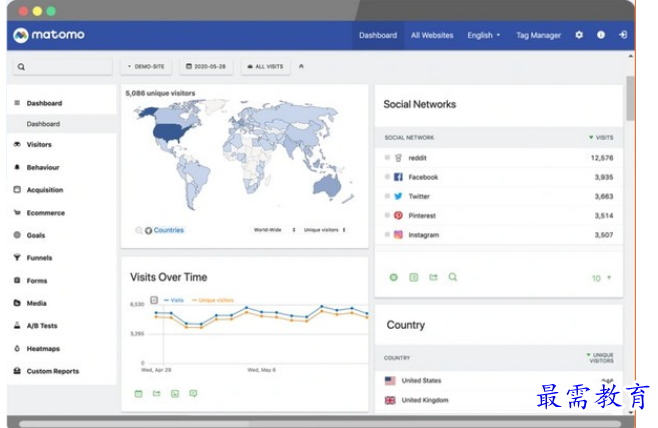Viewport: 658px width, 428px height.
Task: Expand the reddit row
Action: click(x=387, y=158)
